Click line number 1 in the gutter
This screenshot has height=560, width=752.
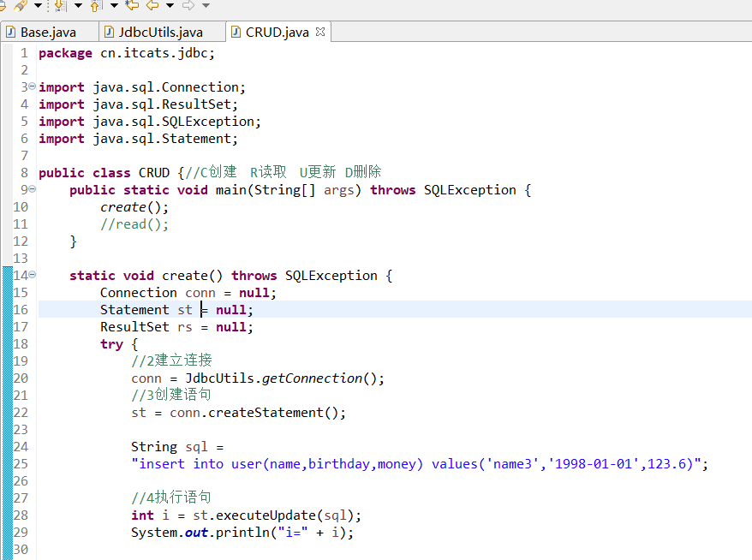(x=25, y=53)
